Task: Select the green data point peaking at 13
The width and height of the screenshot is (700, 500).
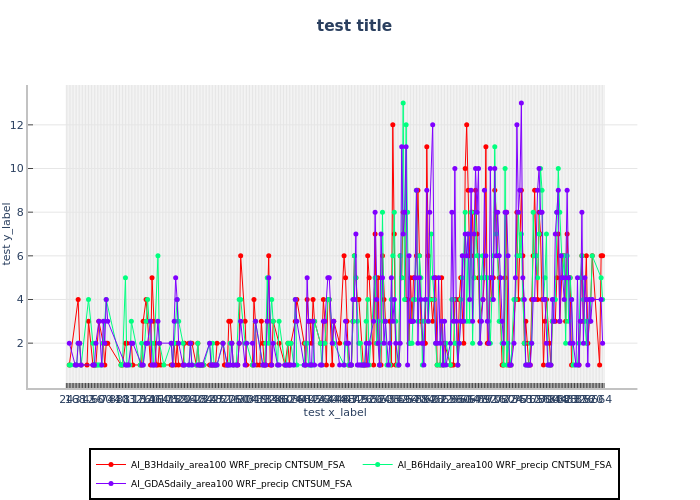Action: pyautogui.click(x=403, y=103)
